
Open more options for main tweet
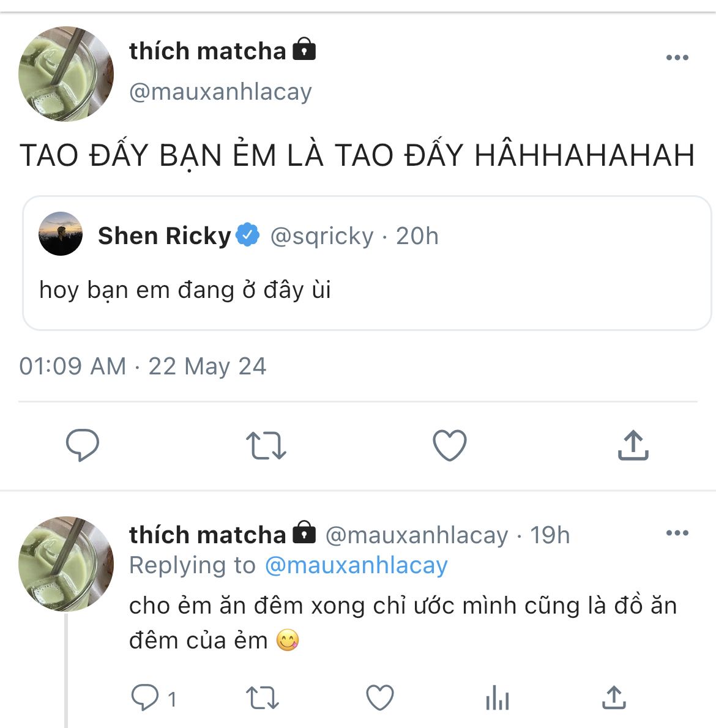[677, 58]
